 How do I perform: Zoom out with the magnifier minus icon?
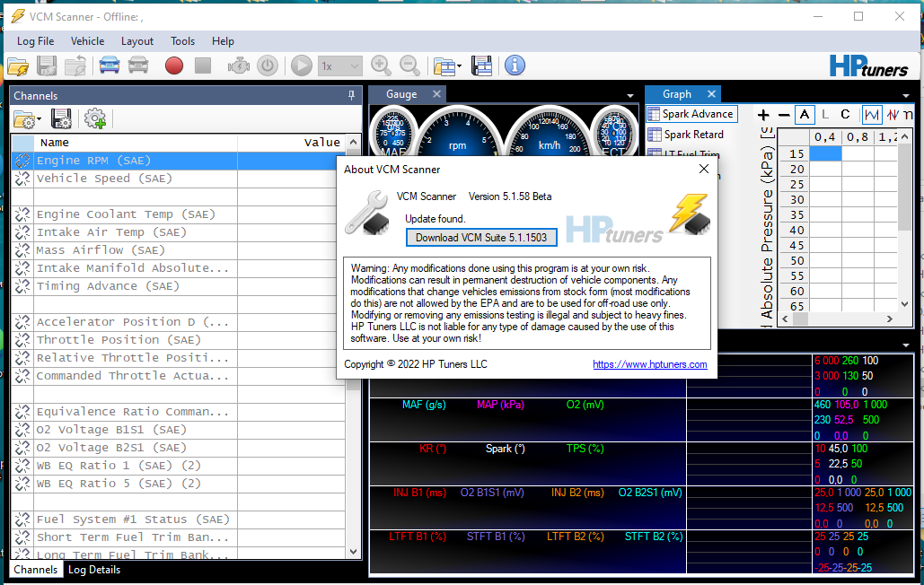[409, 65]
